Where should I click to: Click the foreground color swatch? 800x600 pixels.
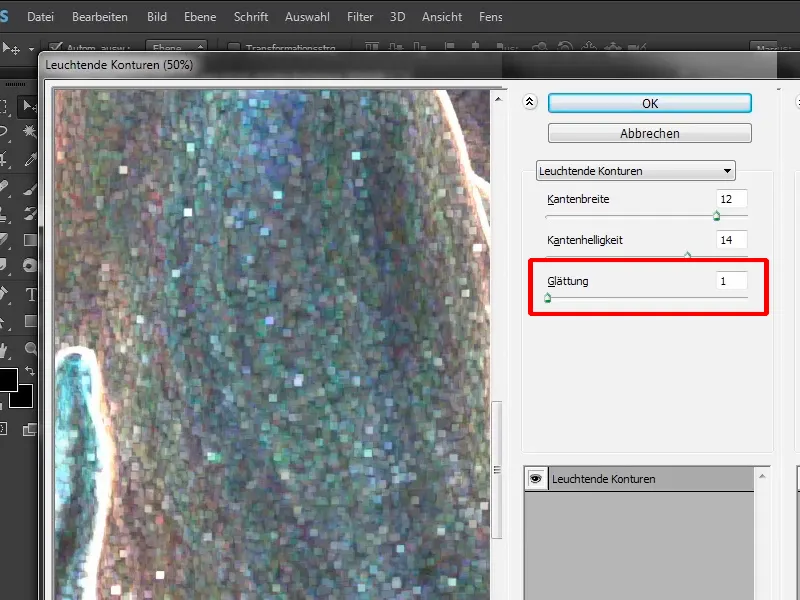click(8, 380)
